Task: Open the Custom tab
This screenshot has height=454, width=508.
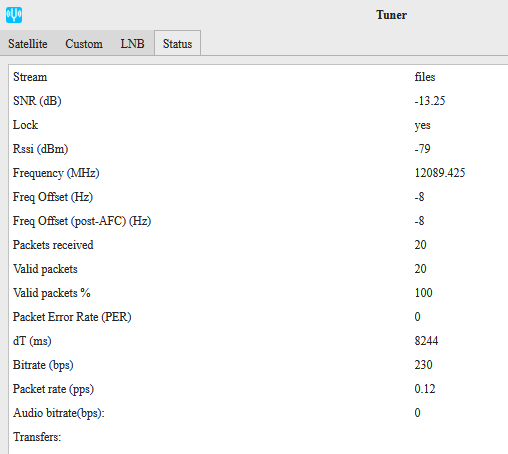Action: point(84,44)
